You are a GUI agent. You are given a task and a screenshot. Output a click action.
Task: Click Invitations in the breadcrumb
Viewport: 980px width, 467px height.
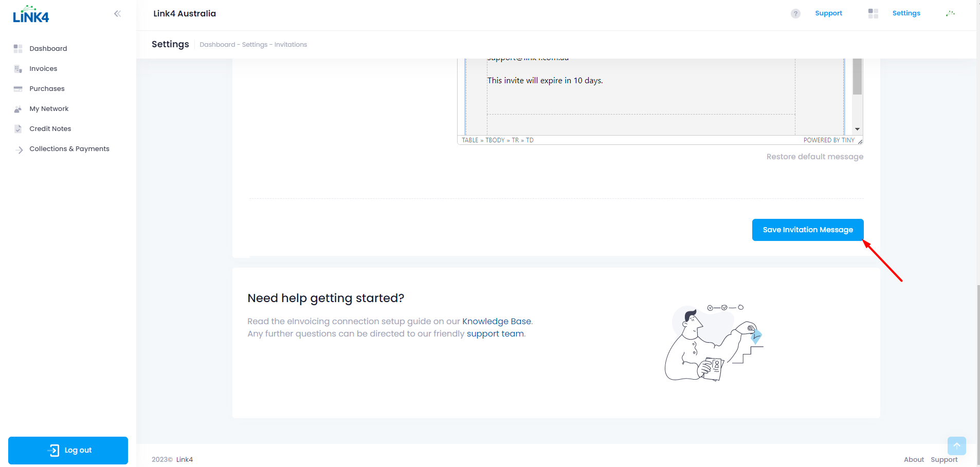point(291,45)
